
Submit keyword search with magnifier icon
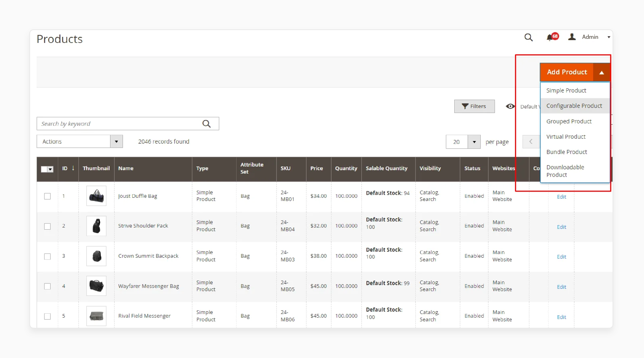pyautogui.click(x=206, y=124)
